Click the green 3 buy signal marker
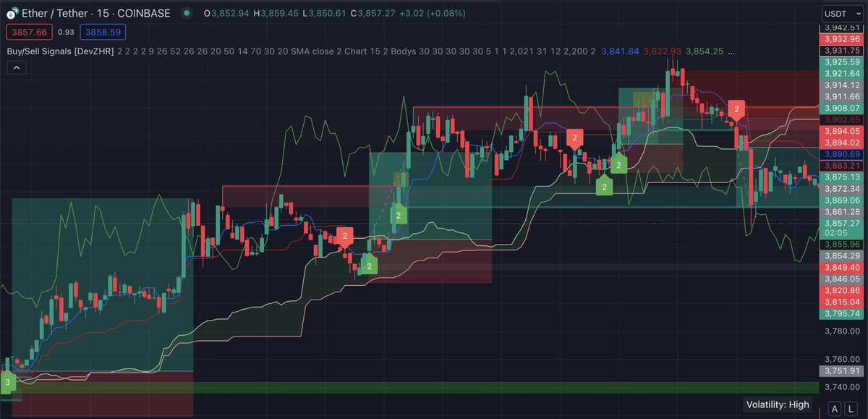 click(7, 382)
